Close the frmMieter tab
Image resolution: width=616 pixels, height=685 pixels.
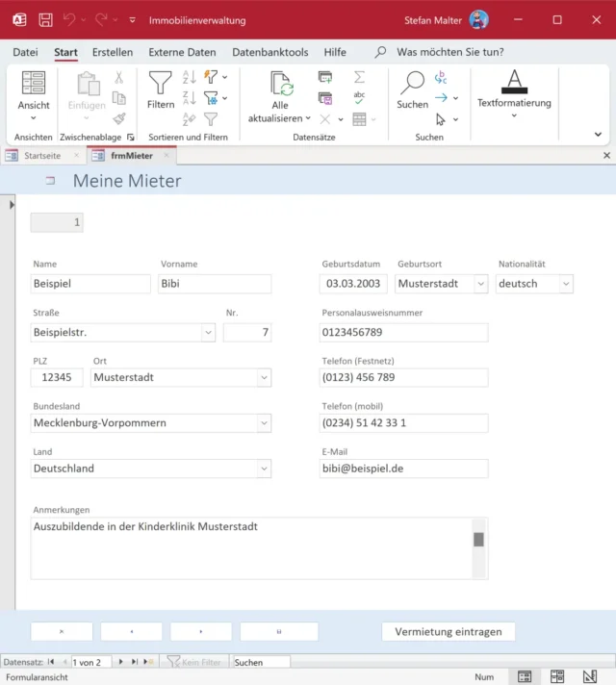166,156
